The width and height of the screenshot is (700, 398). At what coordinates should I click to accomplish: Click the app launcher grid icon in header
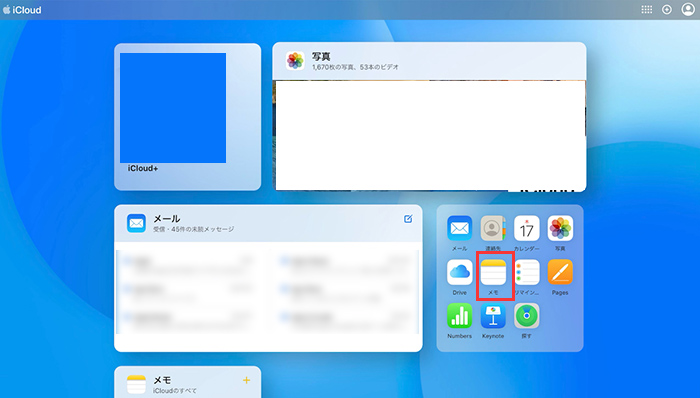point(646,9)
